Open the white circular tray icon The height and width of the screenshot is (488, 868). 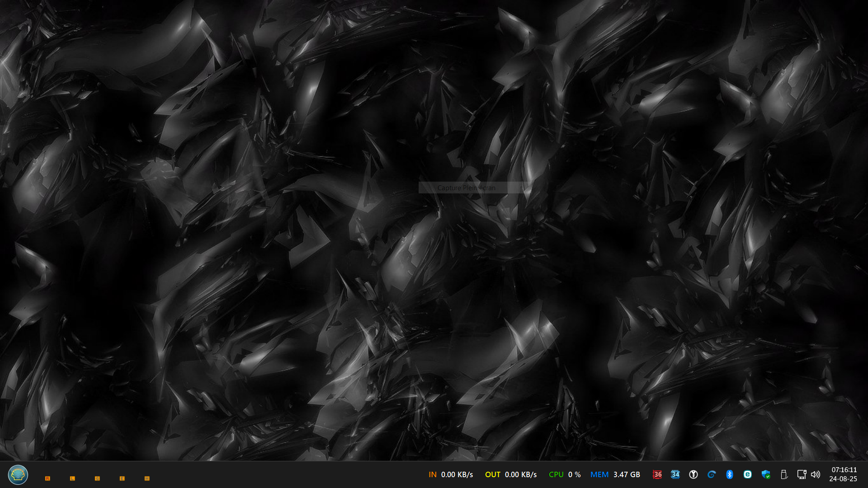click(x=693, y=474)
